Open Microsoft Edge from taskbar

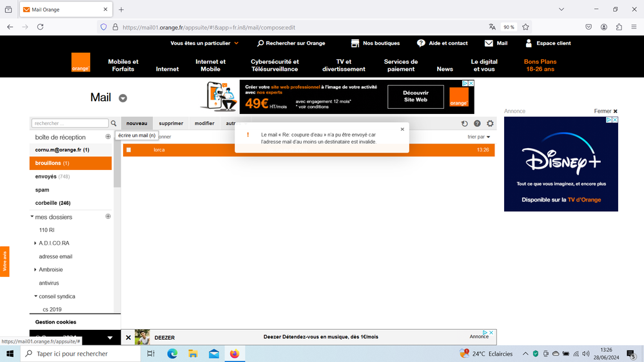click(172, 354)
